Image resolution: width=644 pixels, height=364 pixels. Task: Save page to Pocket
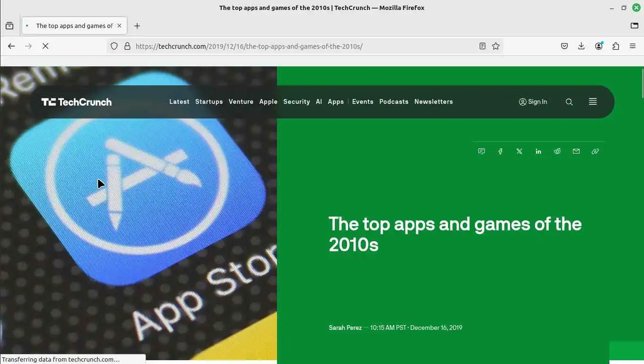[x=564, y=46]
